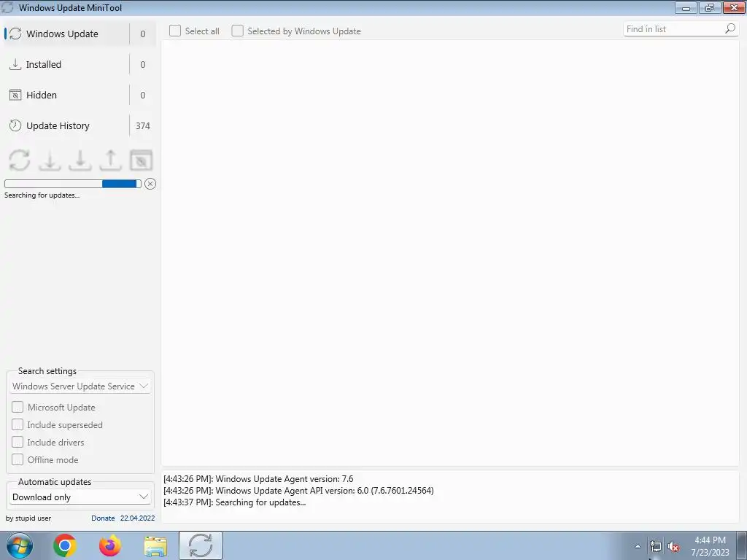Image resolution: width=747 pixels, height=560 pixels.
Task: Open the Automatic updates Download only dropdown
Action: tap(80, 497)
